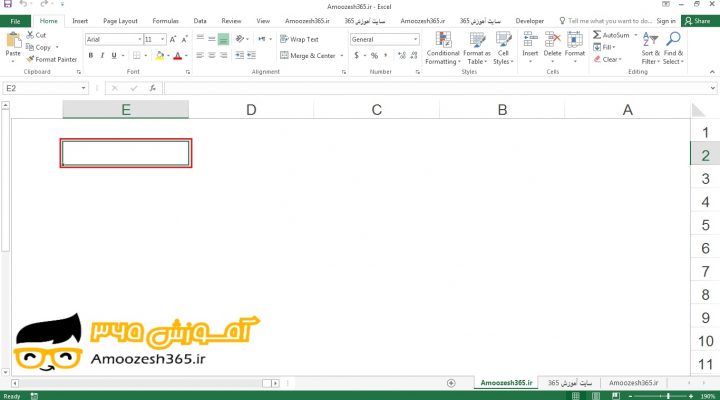Apply Accounting dollar number format
720x400 pixels.
[x=356, y=56]
